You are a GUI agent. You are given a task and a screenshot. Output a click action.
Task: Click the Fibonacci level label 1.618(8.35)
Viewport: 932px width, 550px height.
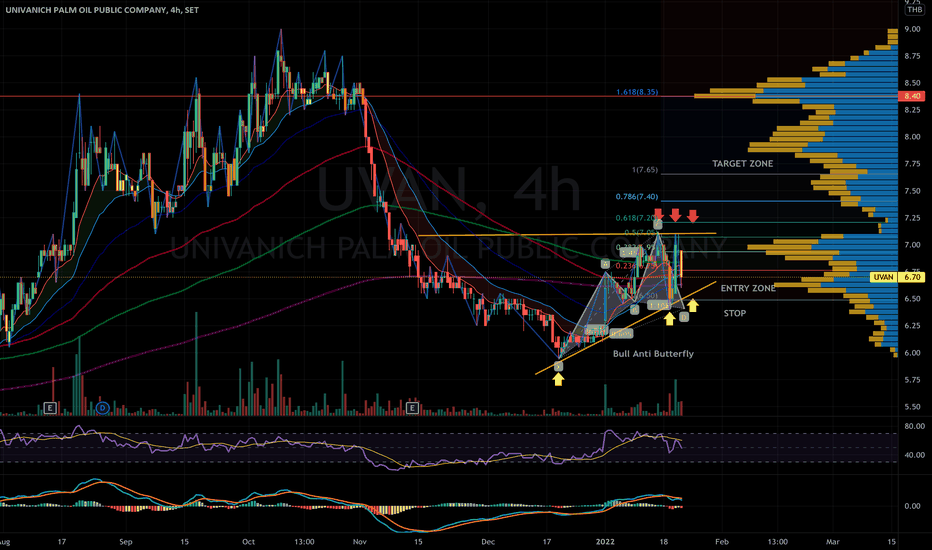(637, 92)
